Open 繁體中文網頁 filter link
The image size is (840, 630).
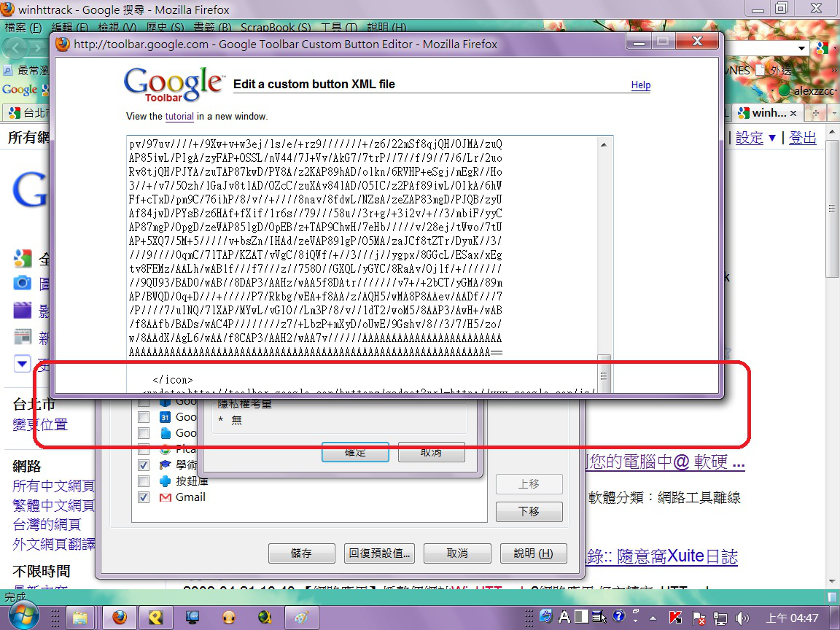(x=53, y=505)
